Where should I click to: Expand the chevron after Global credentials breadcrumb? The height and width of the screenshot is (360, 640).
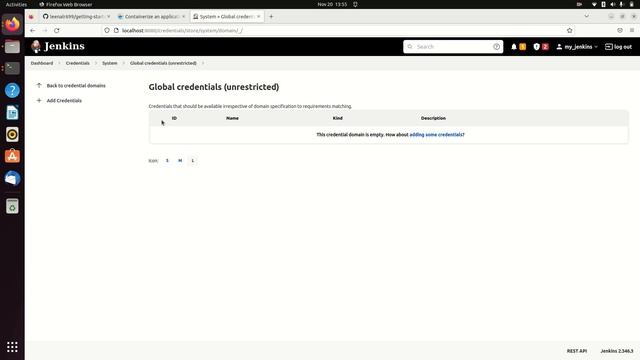point(203,63)
